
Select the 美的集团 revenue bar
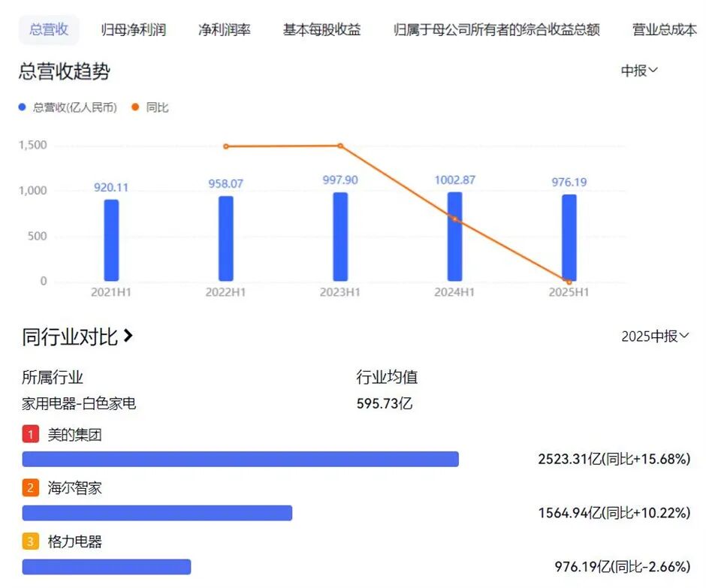(240, 459)
